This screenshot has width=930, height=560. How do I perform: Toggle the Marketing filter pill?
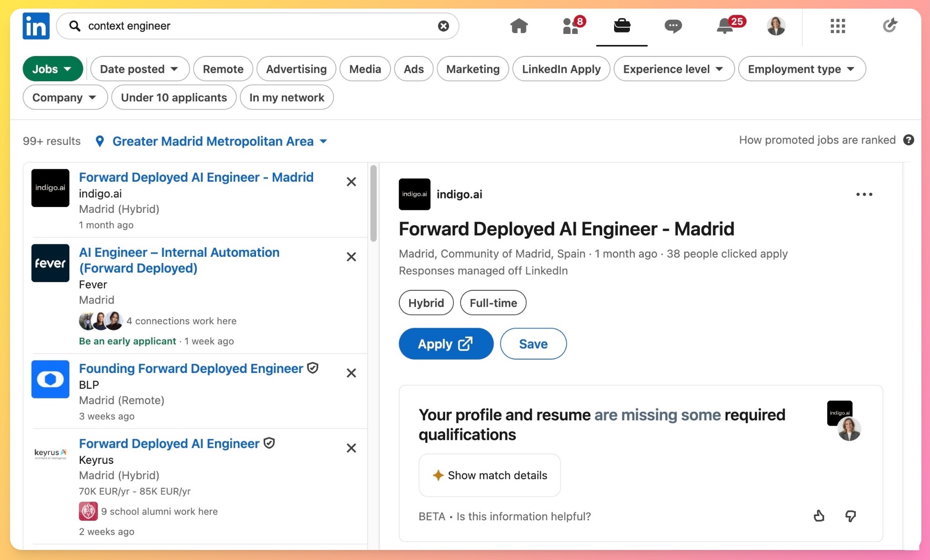473,69
